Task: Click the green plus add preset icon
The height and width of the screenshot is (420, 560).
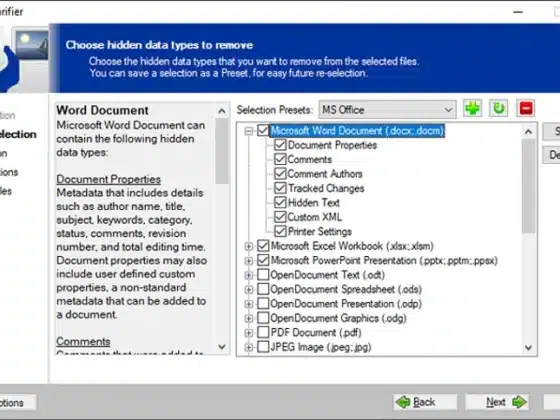Action: click(x=472, y=109)
